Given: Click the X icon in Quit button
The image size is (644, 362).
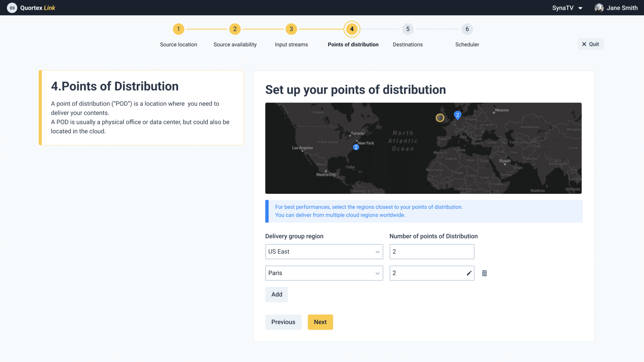Looking at the screenshot, I should point(584,44).
